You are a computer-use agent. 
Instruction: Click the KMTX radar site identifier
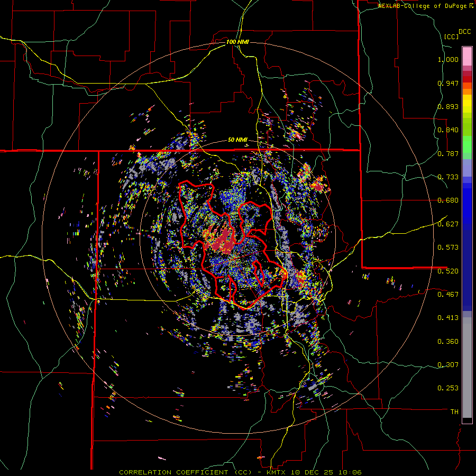click(x=277, y=472)
